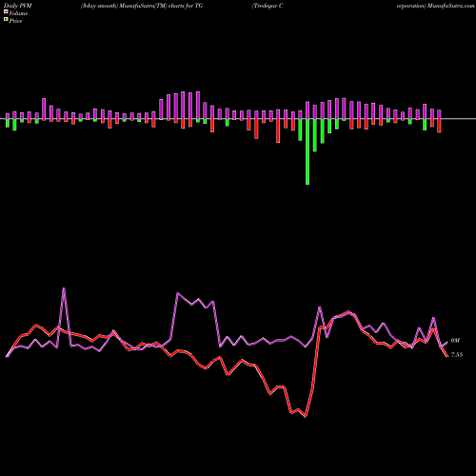Click the purple volume line's first tall spike
This screenshot has width=476, height=476.
pyautogui.click(x=64, y=288)
